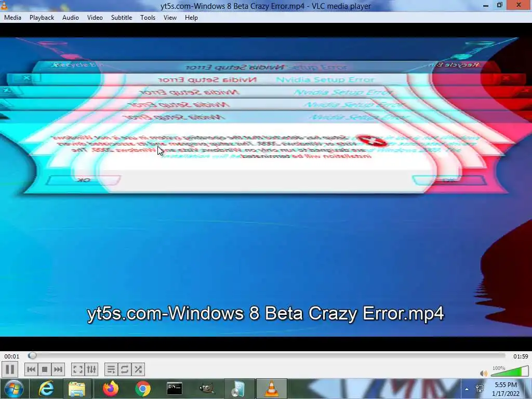Open the disc media taskbar app
Viewport: 532px width, 399px height.
coord(238,389)
